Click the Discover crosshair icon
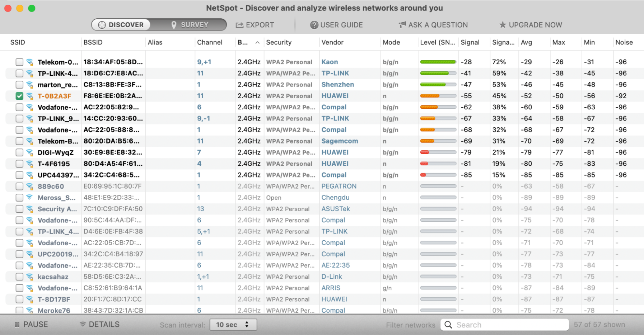The height and width of the screenshot is (335, 644). pos(102,25)
